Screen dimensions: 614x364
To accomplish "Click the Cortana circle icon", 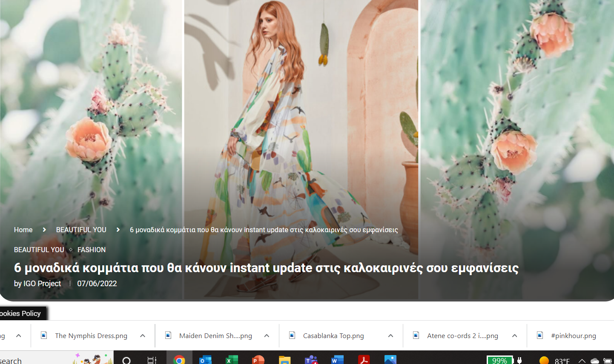I will (126, 360).
